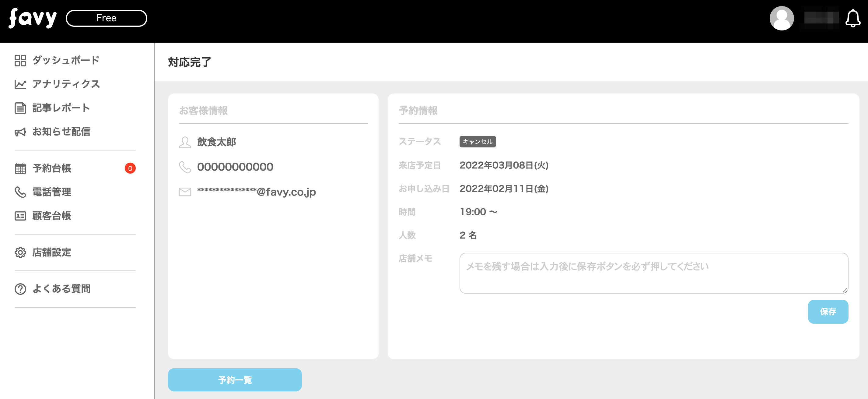Viewport: 868px width, 399px height.
Task: Click the dashboard grid icon
Action: [20, 60]
